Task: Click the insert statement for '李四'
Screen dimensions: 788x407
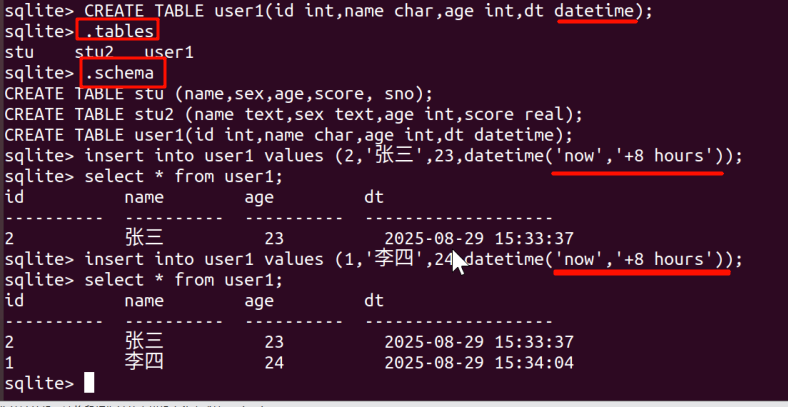Action: [413, 259]
